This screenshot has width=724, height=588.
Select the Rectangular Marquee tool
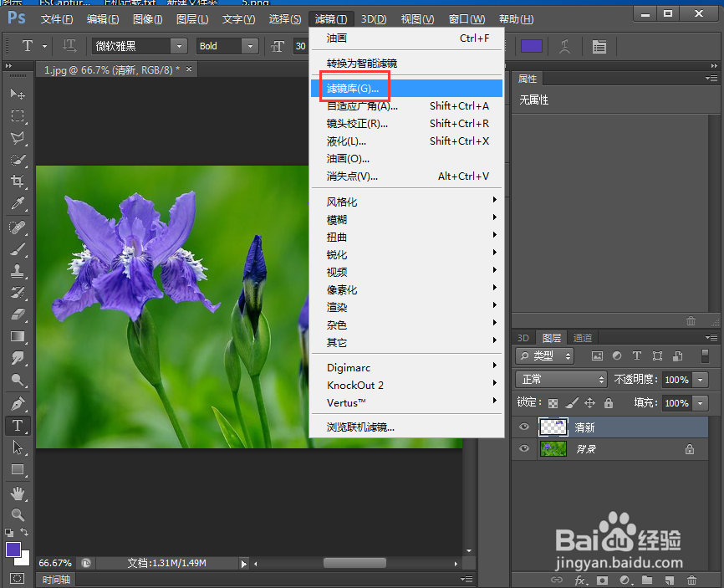pyautogui.click(x=18, y=115)
